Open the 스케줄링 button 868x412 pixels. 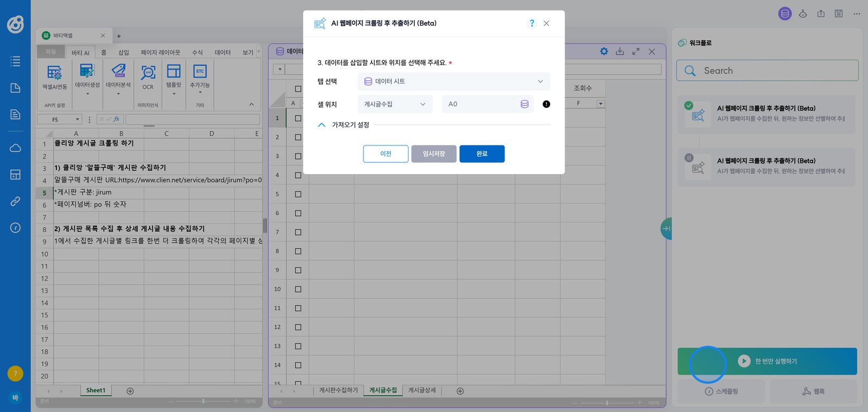pos(721,391)
